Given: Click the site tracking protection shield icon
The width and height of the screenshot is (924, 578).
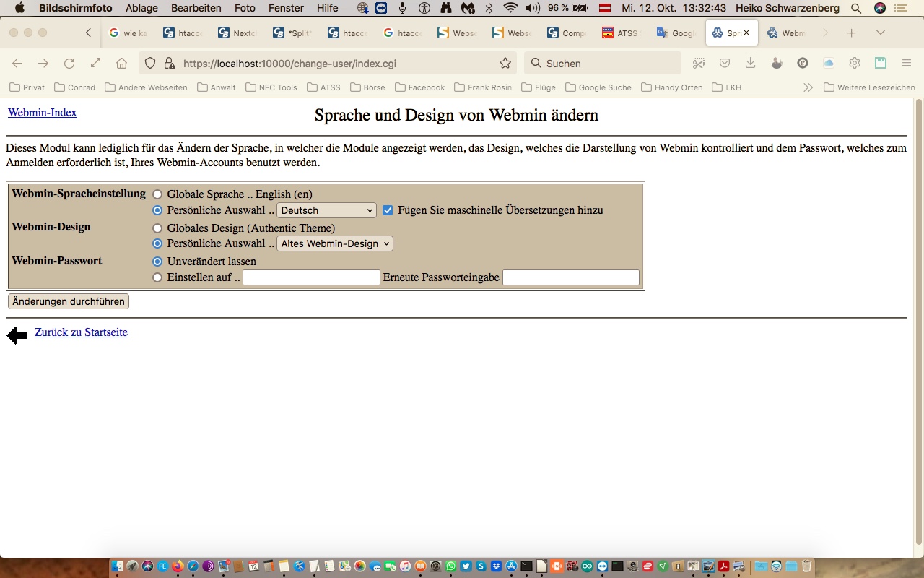Looking at the screenshot, I should pyautogui.click(x=150, y=64).
